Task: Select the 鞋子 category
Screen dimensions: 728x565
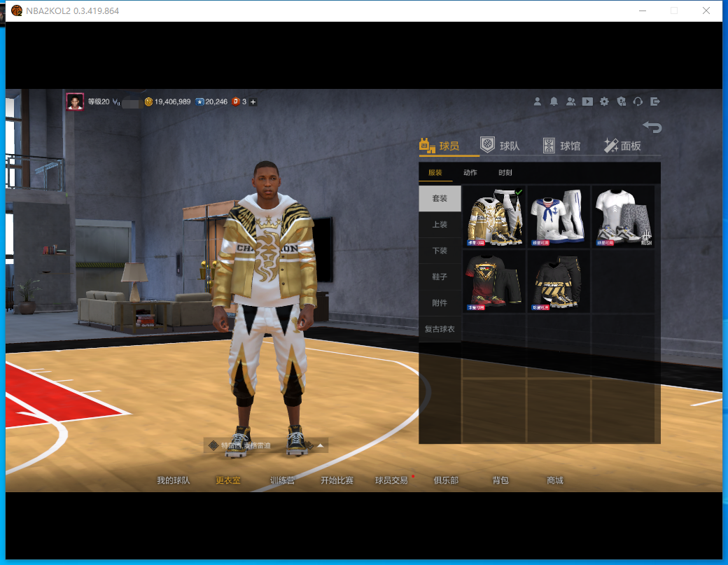Action: pos(440,277)
